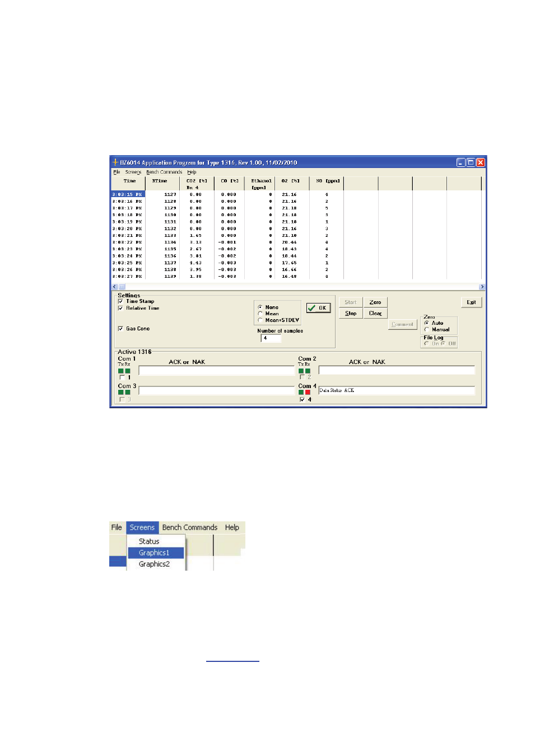Click the 3:03:21 PM time cell

point(127,235)
